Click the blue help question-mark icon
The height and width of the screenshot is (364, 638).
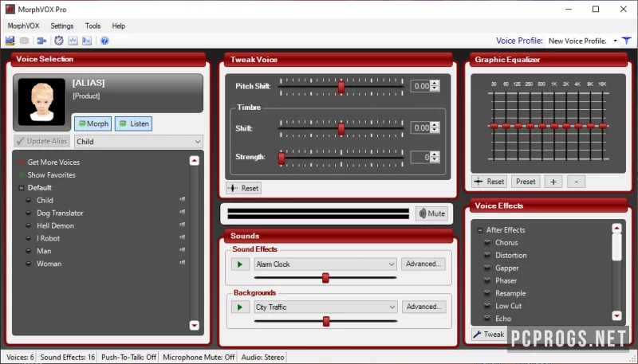(104, 41)
